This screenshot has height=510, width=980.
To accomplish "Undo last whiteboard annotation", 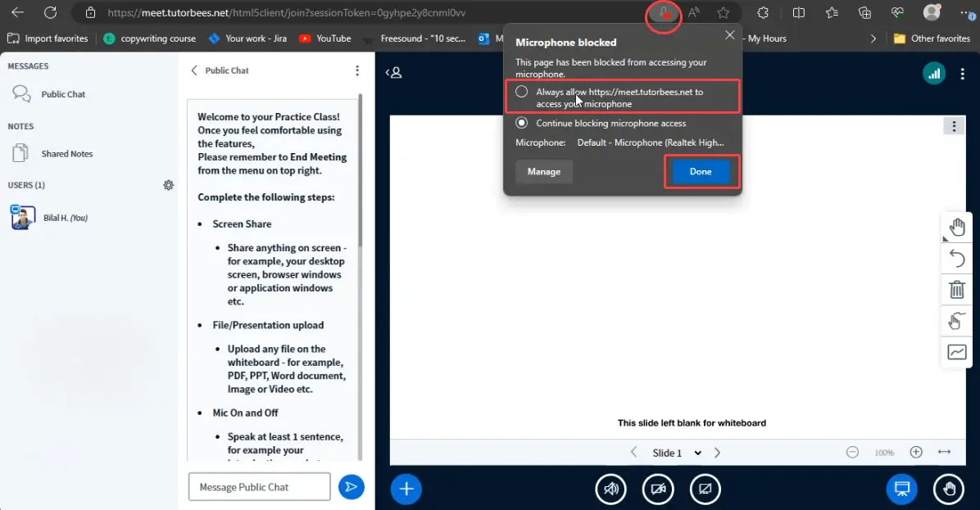I will [x=956, y=259].
